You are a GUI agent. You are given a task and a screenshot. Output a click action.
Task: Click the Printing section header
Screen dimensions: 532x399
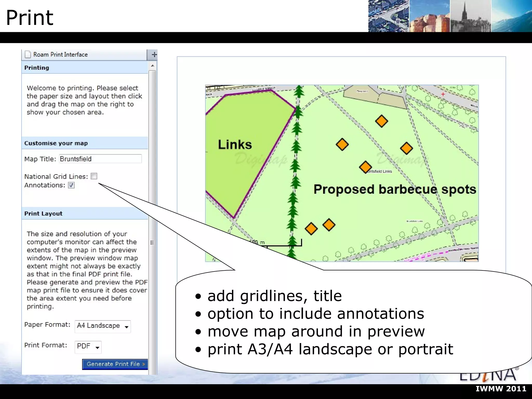85,68
